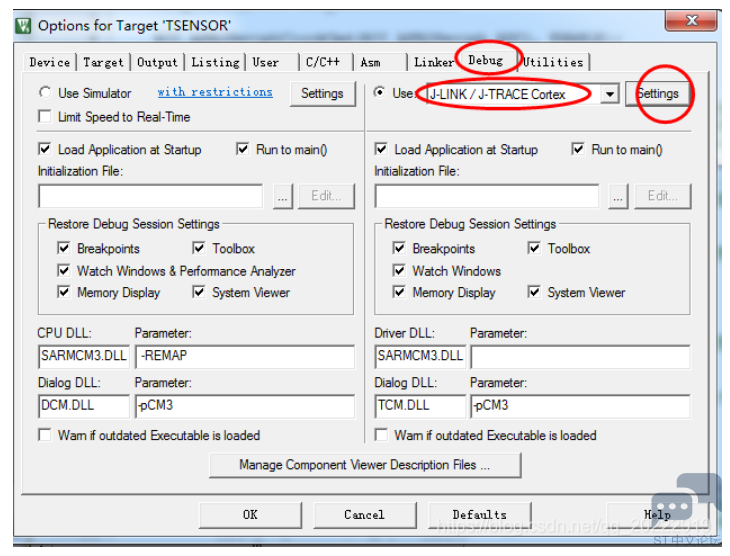730x556 pixels.
Task: Click the Cancel button
Action: tap(365, 515)
